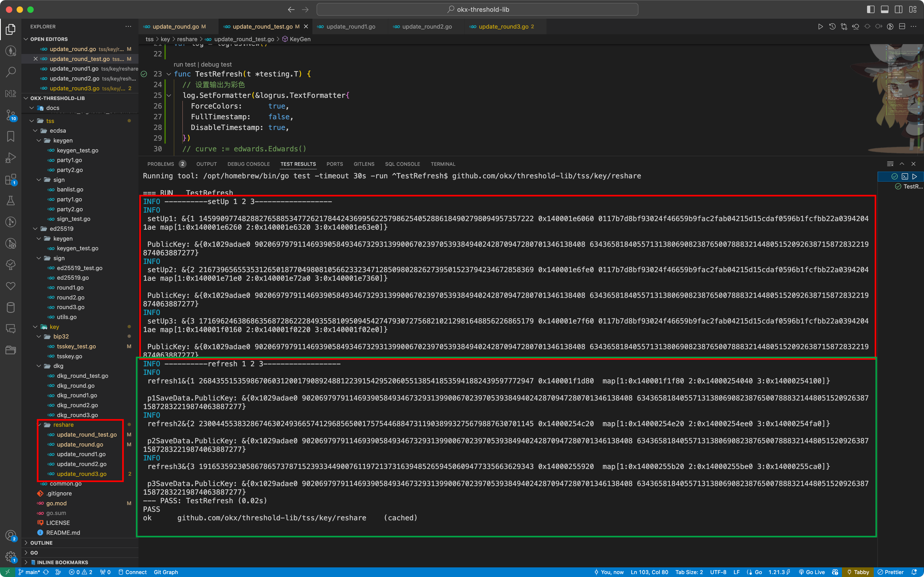Screen dimensions: 924x577
Task: Open Git Graph from status bar
Action: pyautogui.click(x=165, y=572)
